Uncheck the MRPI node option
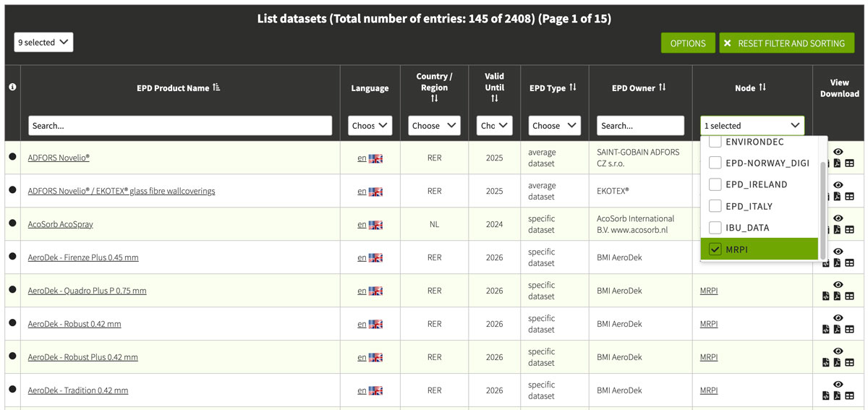The width and height of the screenshot is (868, 410). (715, 249)
